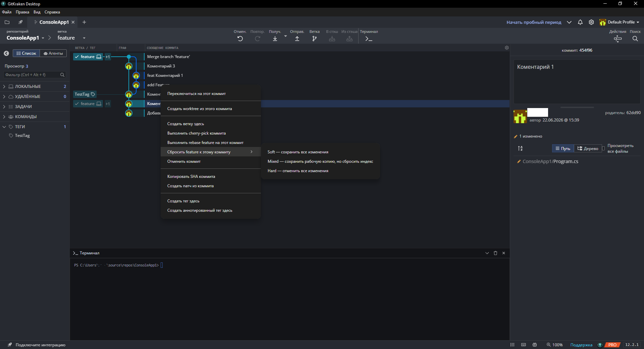Open notifications bell
Image resolution: width=644 pixels, height=349 pixels.
pos(580,22)
